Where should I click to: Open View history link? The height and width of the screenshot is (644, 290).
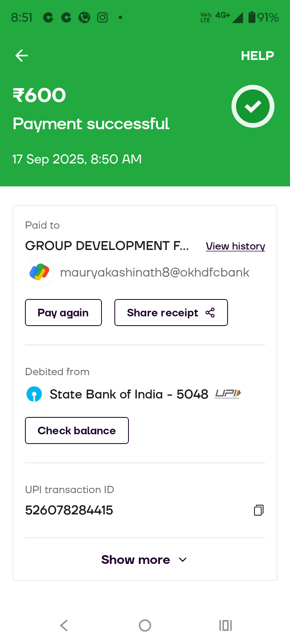(235, 246)
